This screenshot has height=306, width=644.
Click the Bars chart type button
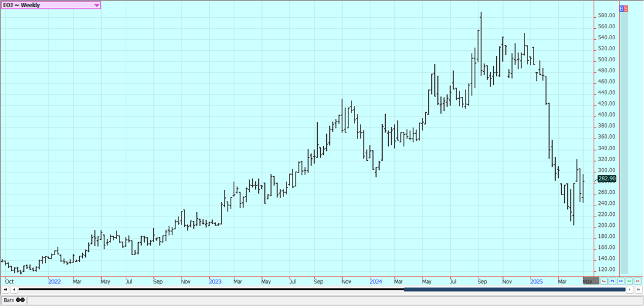click(x=14, y=300)
